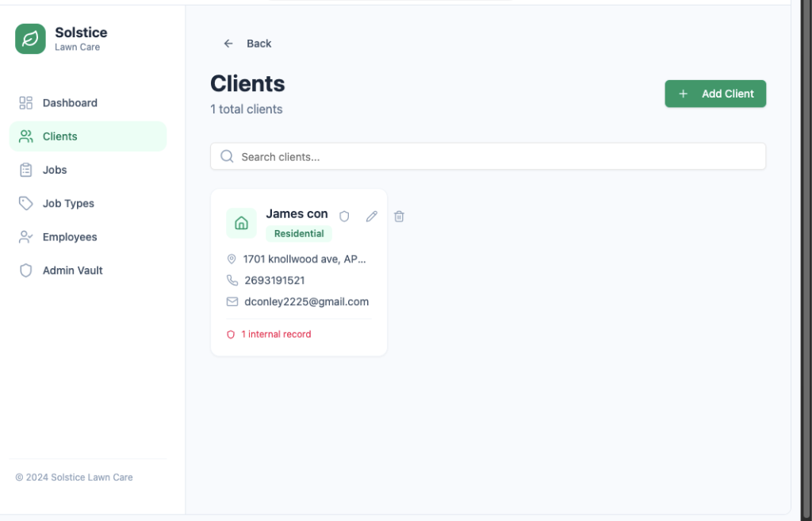
Task: Click the shield icon on James con card
Action: pos(344,216)
